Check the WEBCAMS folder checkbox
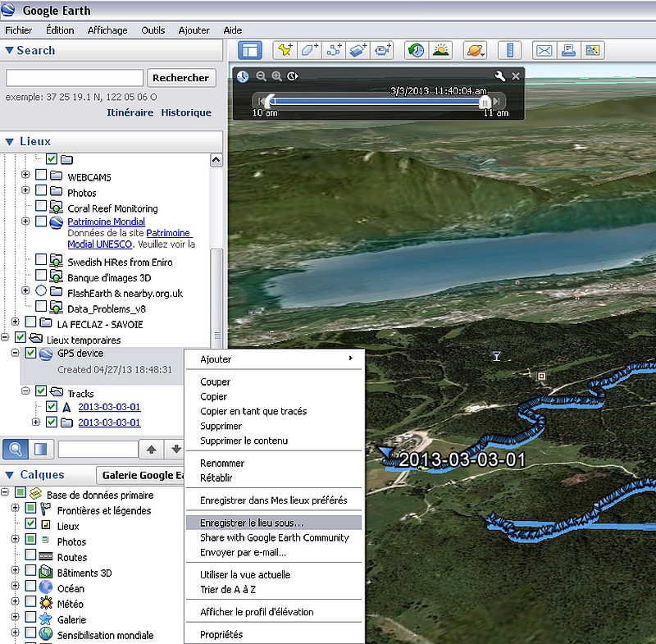The width and height of the screenshot is (656, 644). click(x=41, y=175)
